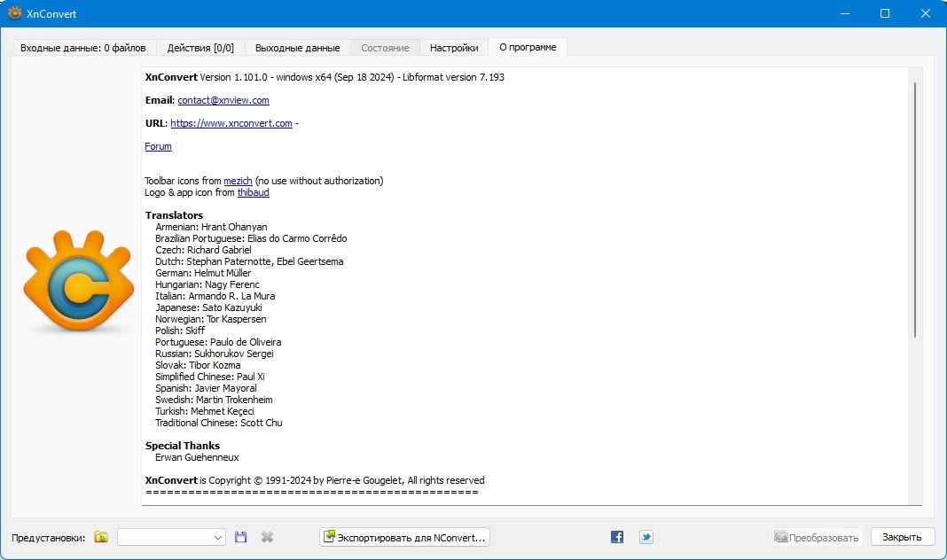Save preset with floppy disk icon
Viewport: 947px width, 560px height.
240,537
